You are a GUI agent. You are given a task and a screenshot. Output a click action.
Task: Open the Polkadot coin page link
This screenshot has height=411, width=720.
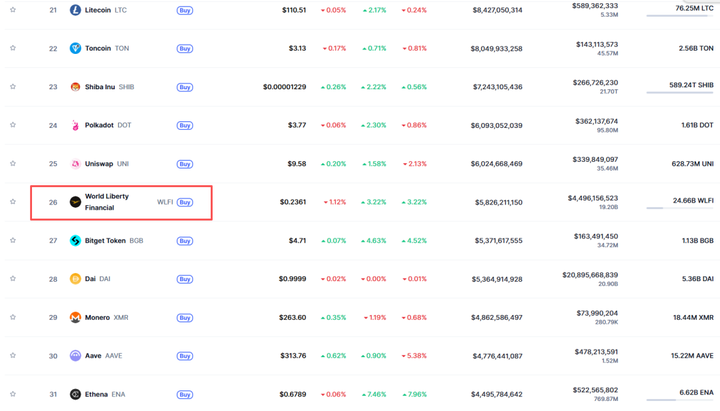pos(99,125)
